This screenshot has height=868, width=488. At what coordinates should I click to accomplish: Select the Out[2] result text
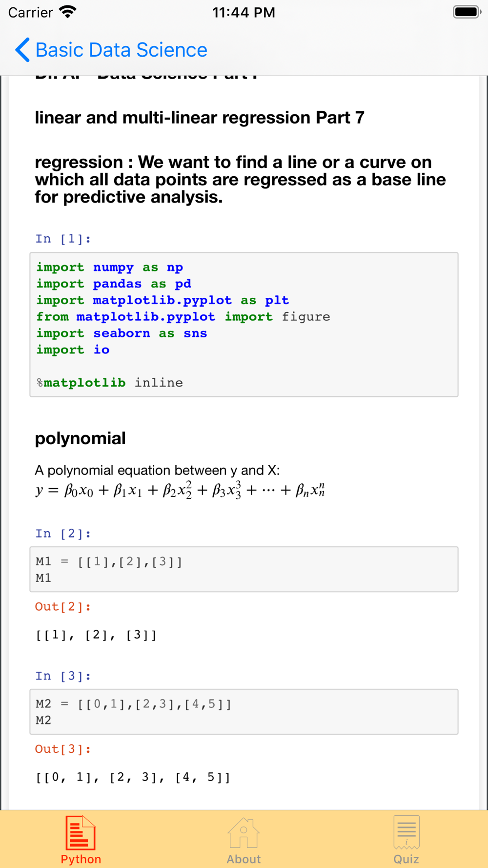tap(96, 635)
